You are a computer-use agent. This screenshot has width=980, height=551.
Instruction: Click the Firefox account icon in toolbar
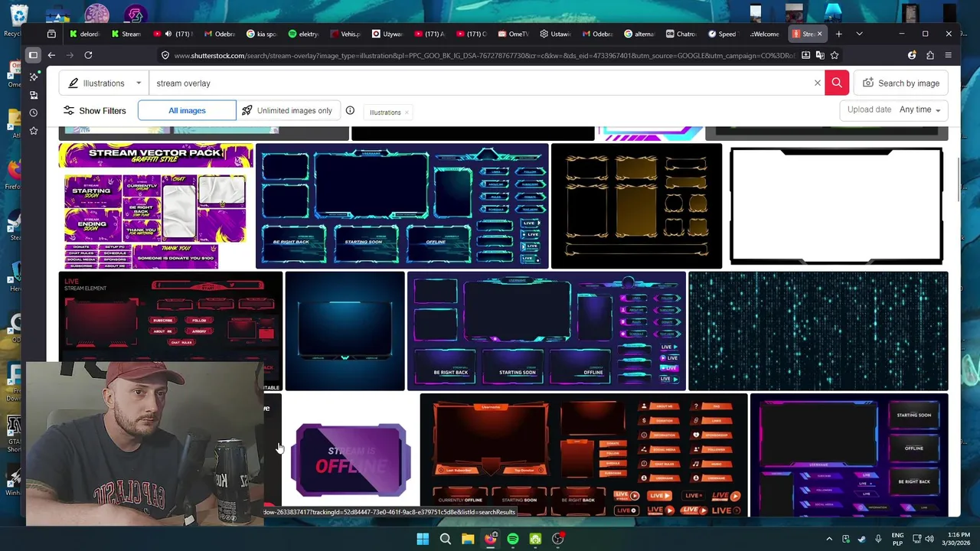911,55
